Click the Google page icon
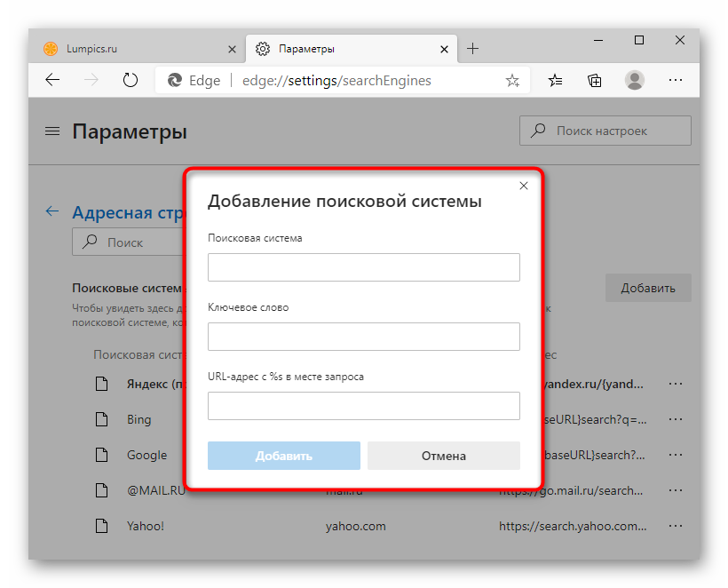Viewport: 728px width, 588px height. (x=102, y=455)
